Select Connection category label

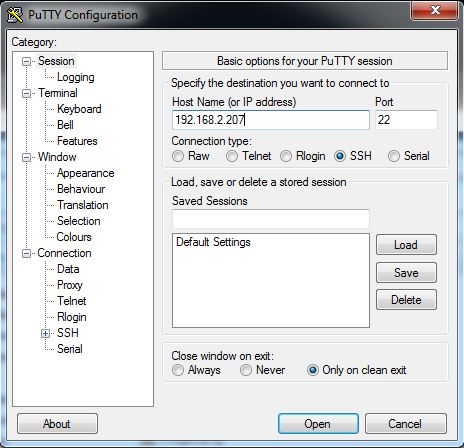point(64,253)
